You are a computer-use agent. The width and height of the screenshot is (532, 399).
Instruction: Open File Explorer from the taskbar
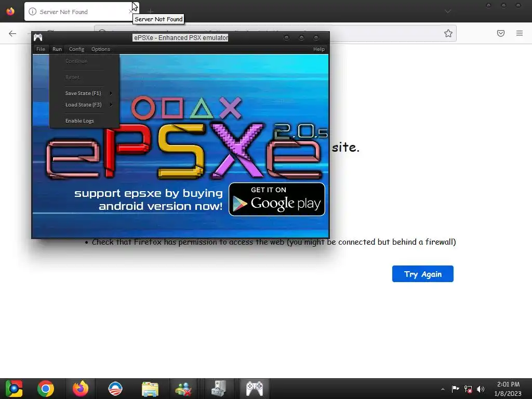tap(150, 389)
